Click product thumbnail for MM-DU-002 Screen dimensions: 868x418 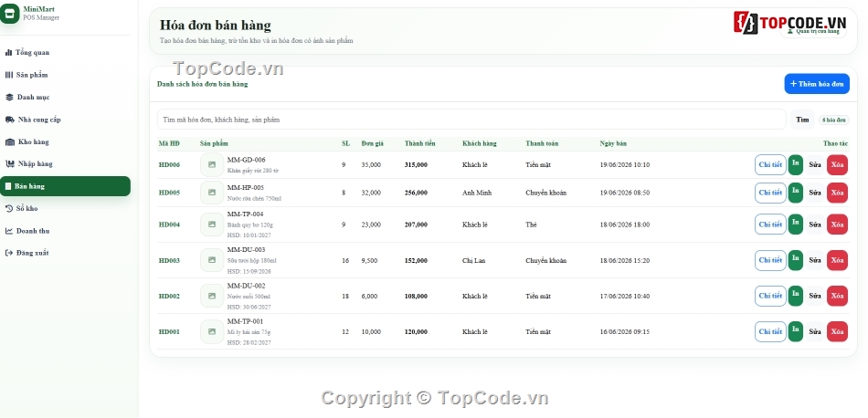pyautogui.click(x=211, y=296)
